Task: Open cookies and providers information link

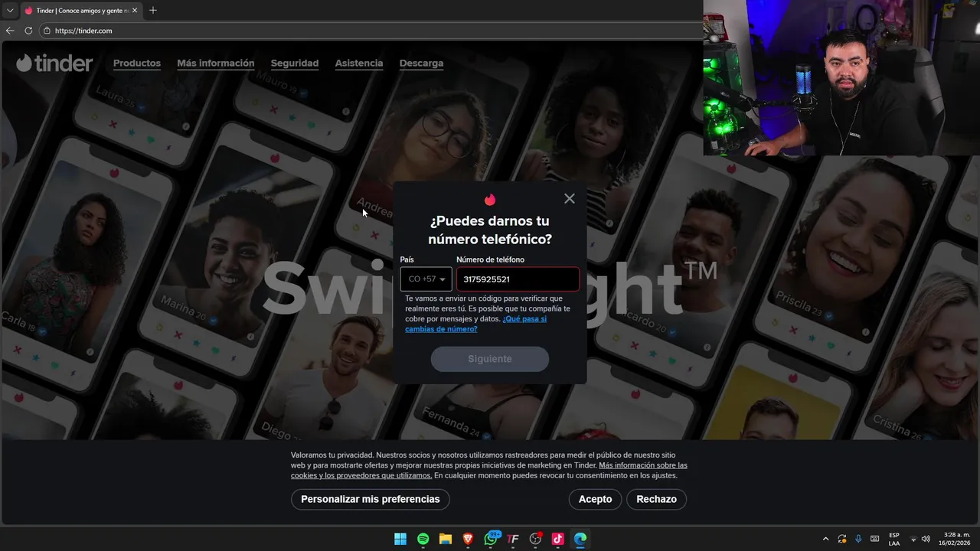Action: point(489,470)
